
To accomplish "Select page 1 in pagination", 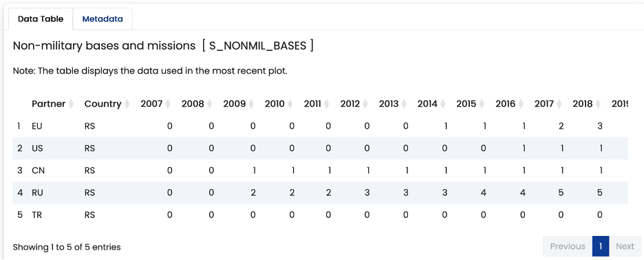I will (x=601, y=246).
